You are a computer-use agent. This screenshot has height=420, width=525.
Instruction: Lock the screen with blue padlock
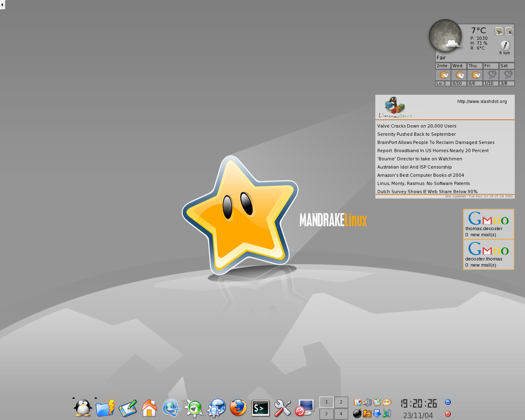click(x=447, y=402)
